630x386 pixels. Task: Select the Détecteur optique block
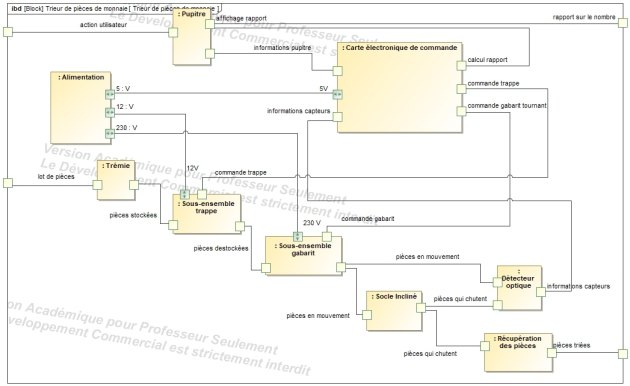(519, 288)
